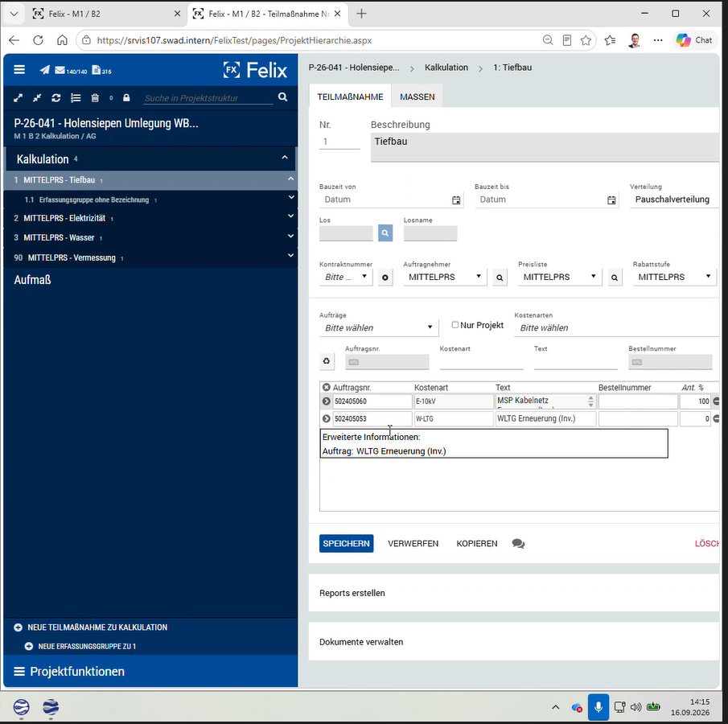728x724 pixels.
Task: Select the TEILMAßNAHME tab
Action: pos(350,97)
